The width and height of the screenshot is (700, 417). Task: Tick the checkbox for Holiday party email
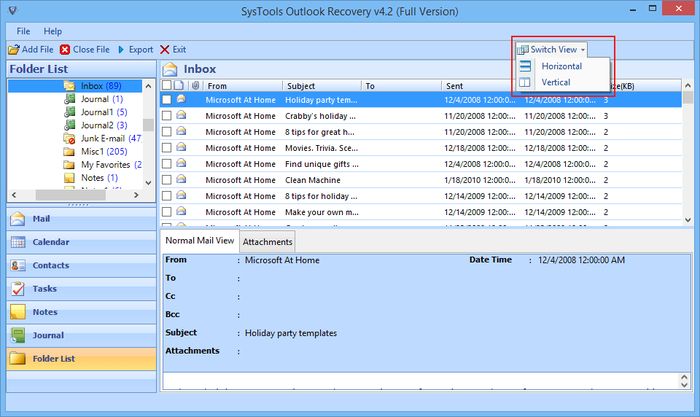click(167, 100)
